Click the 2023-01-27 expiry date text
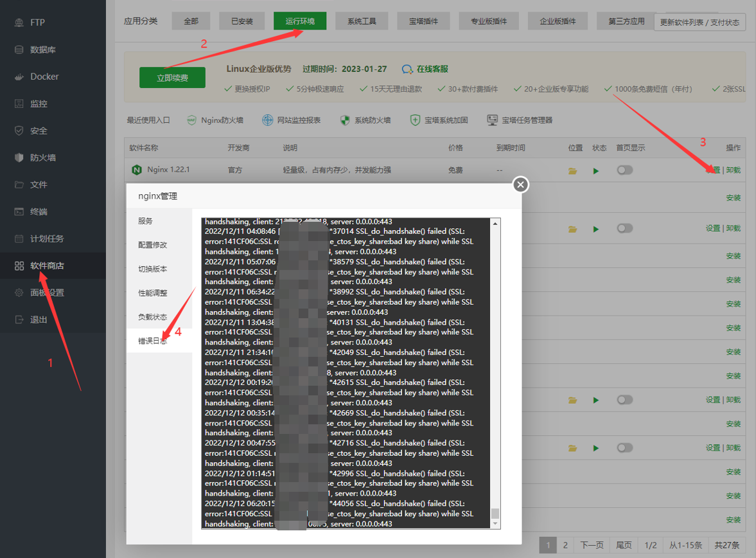Screen dimensions: 756x558 pyautogui.click(x=364, y=69)
